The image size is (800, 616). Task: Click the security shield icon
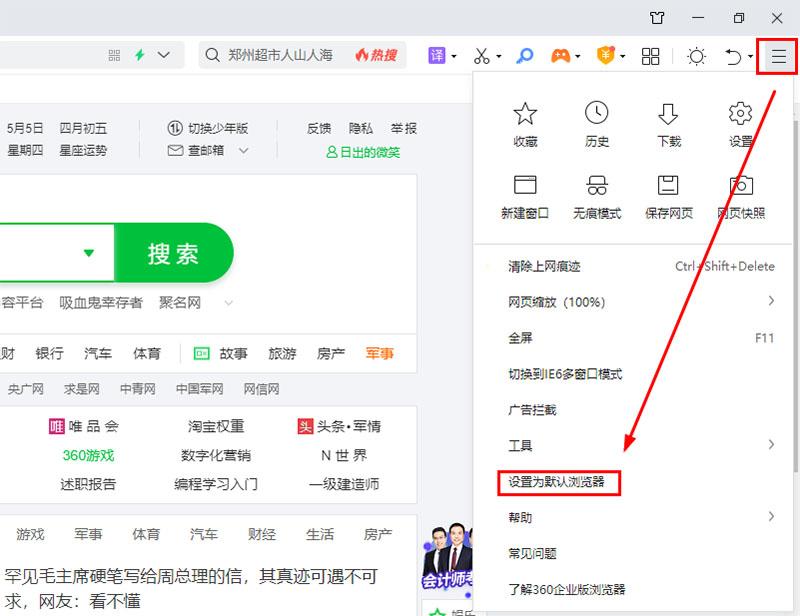pos(605,56)
